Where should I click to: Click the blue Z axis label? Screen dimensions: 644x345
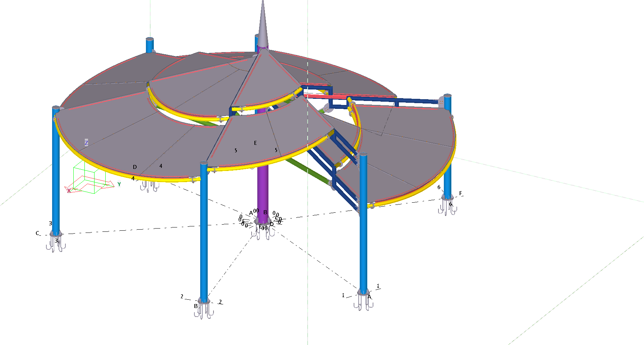(86, 143)
